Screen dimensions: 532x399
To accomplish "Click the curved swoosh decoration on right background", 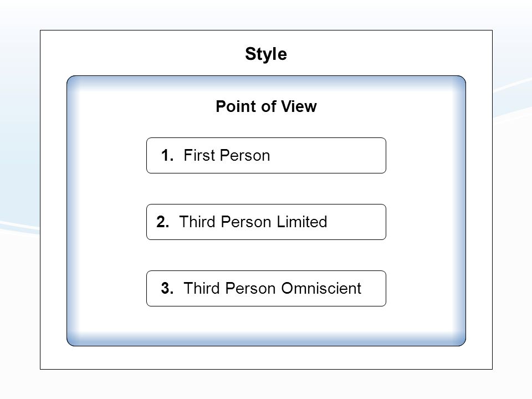I will tap(512, 99).
